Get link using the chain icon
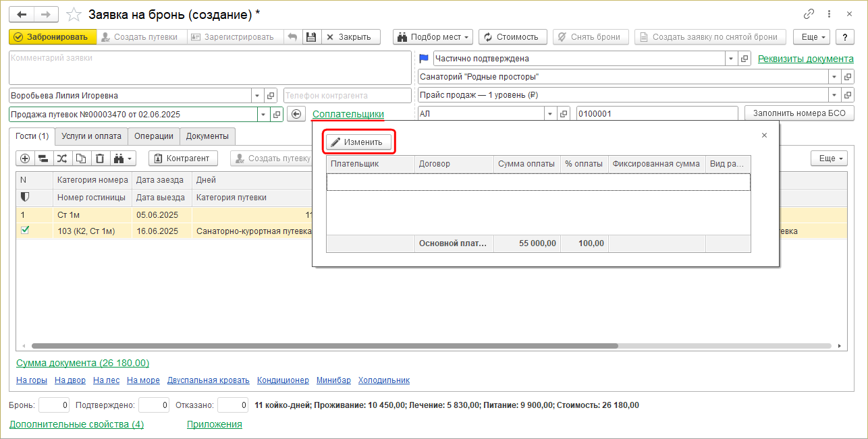The image size is (868, 439). coord(809,14)
